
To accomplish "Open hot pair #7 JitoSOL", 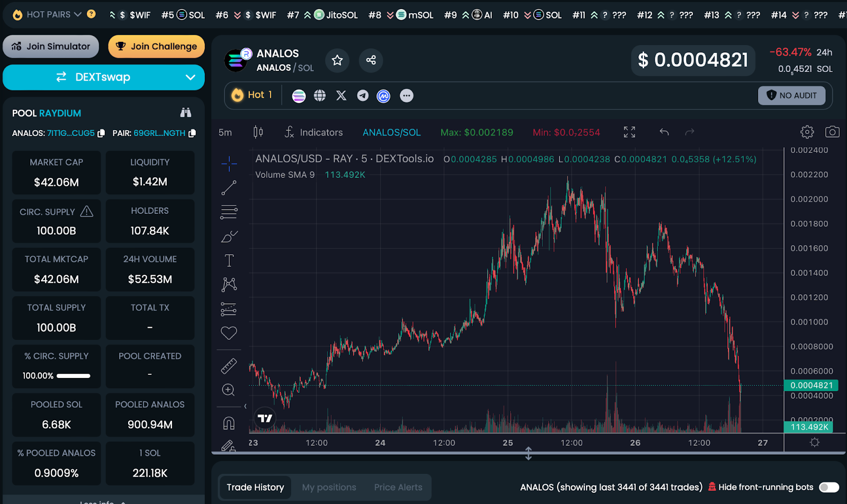I will pyautogui.click(x=322, y=15).
